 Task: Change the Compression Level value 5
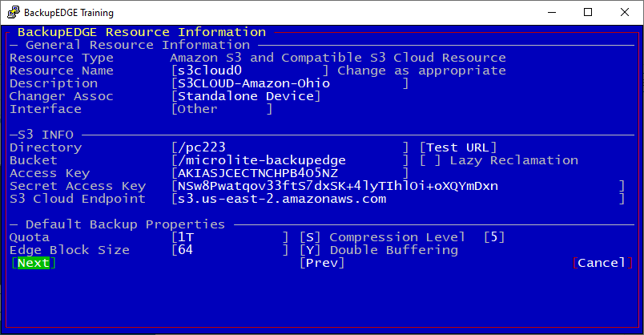pyautogui.click(x=494, y=237)
